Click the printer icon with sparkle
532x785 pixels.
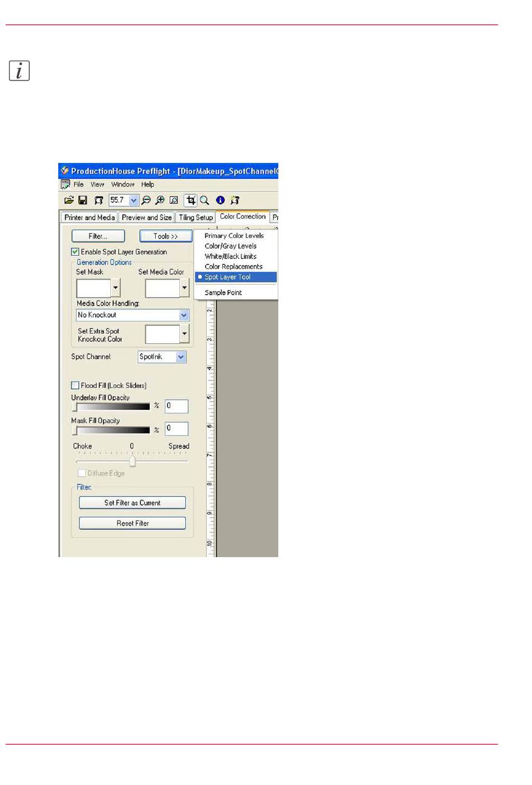click(x=235, y=200)
